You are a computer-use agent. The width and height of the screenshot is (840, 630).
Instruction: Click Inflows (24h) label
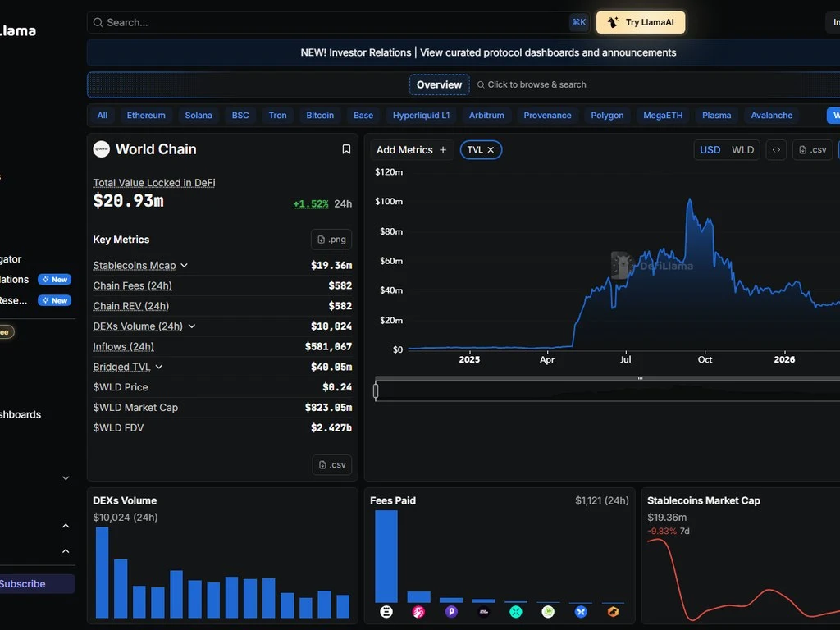coord(123,347)
